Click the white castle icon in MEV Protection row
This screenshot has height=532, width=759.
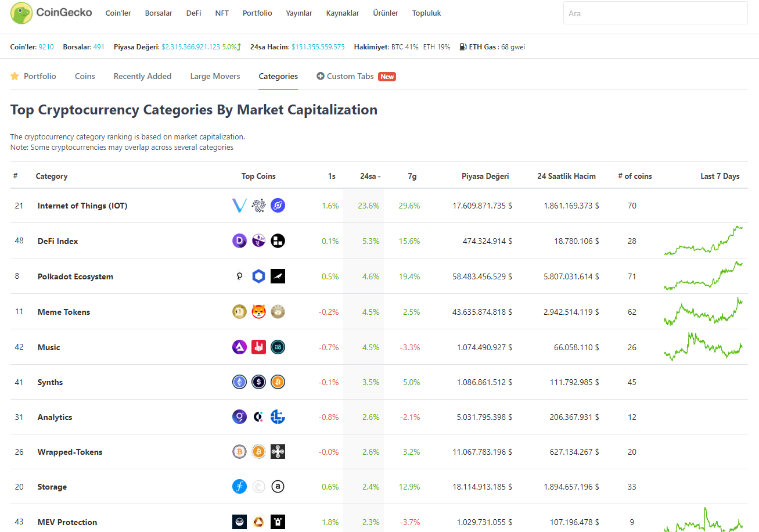(278, 522)
